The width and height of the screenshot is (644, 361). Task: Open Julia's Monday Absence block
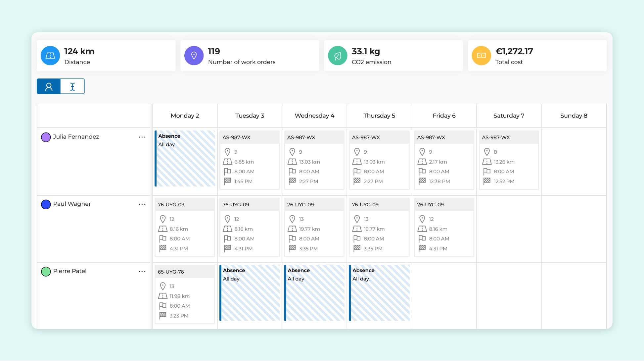[x=185, y=159]
